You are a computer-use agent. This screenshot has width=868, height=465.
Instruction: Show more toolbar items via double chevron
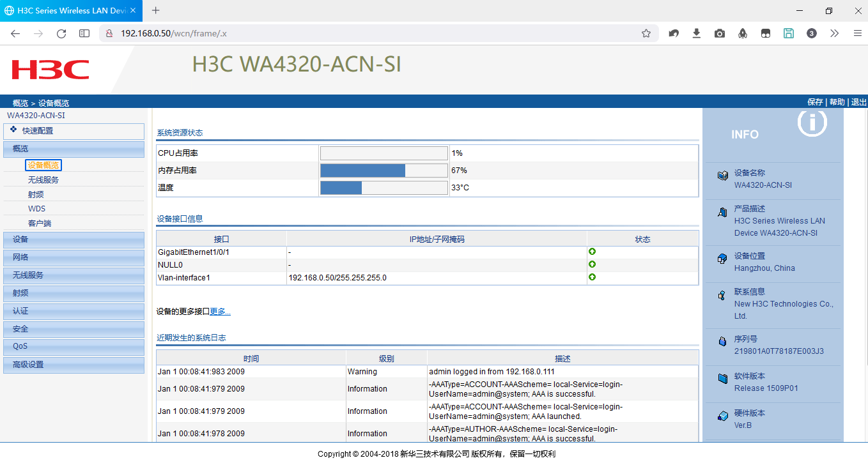pos(835,33)
